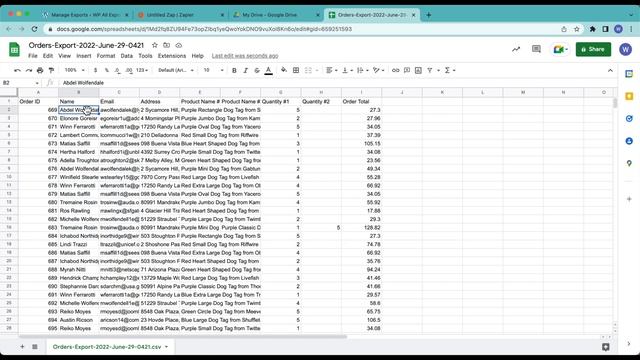
Task: Increase decimal places icon
Action: point(129,70)
